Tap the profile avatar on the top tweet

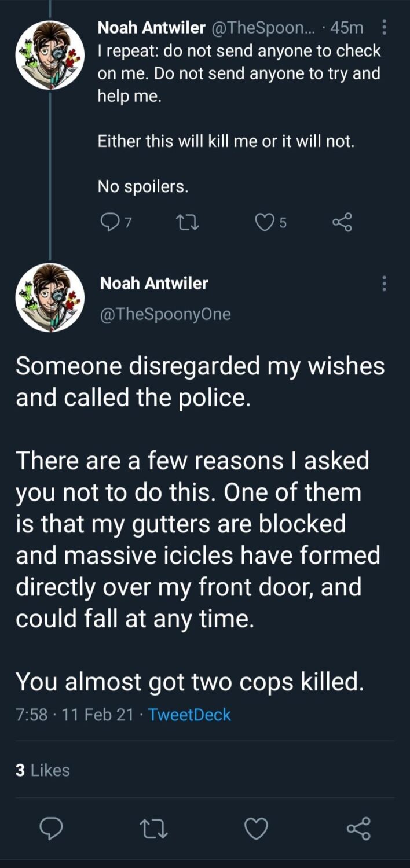(50, 55)
